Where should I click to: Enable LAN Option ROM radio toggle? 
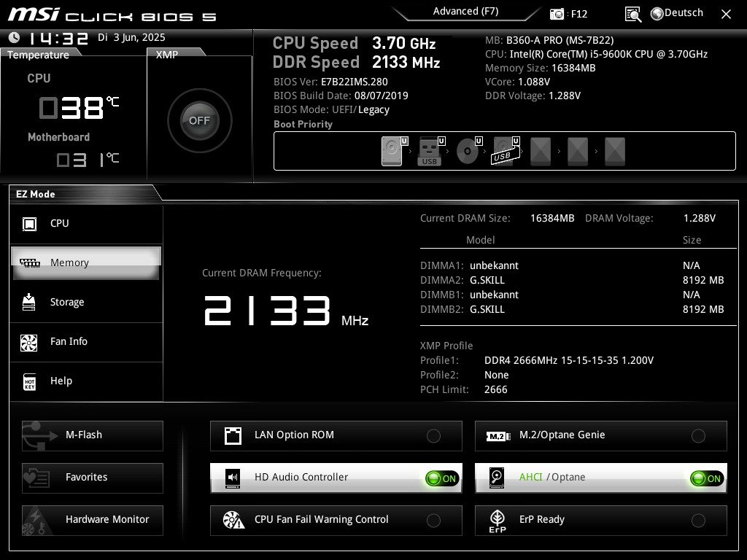[433, 436]
